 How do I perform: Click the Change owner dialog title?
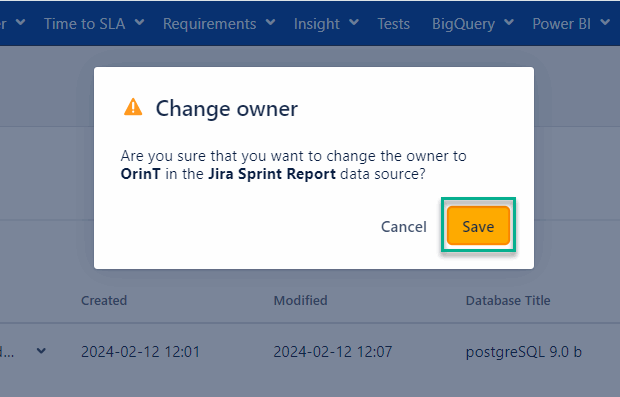(227, 108)
